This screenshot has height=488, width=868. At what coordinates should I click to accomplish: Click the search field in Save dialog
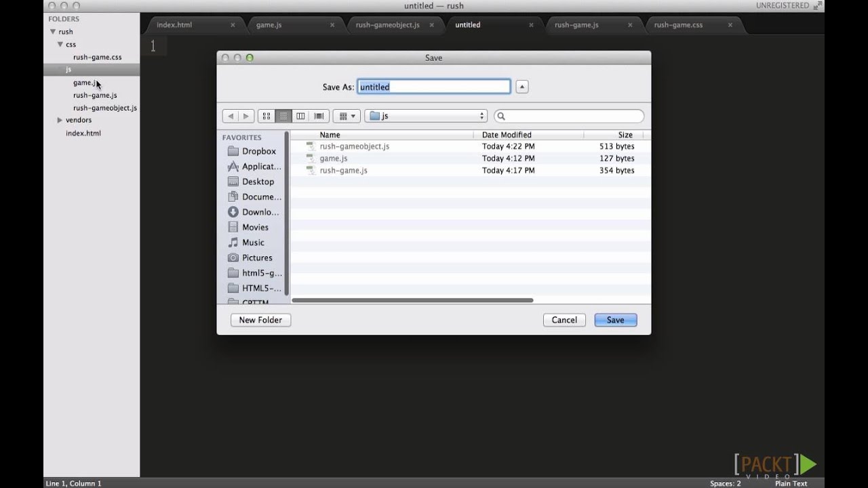pyautogui.click(x=569, y=116)
